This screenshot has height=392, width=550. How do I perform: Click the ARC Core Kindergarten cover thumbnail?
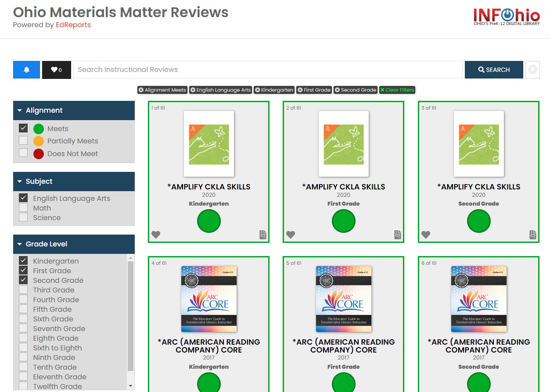coord(209,299)
